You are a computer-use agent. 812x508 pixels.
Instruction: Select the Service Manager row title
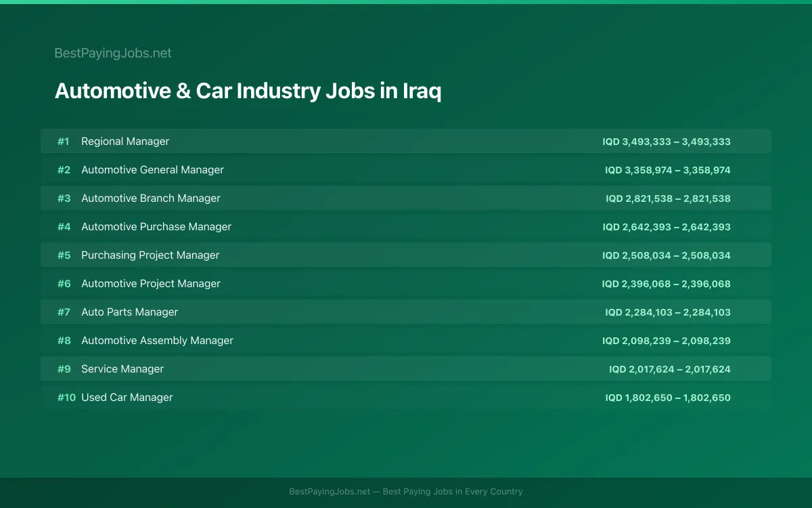click(122, 369)
